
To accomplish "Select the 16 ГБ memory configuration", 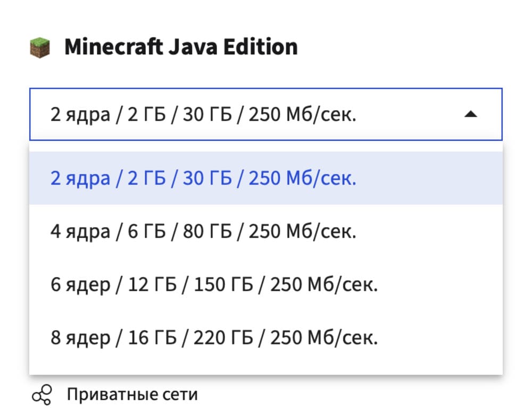I will click(214, 338).
